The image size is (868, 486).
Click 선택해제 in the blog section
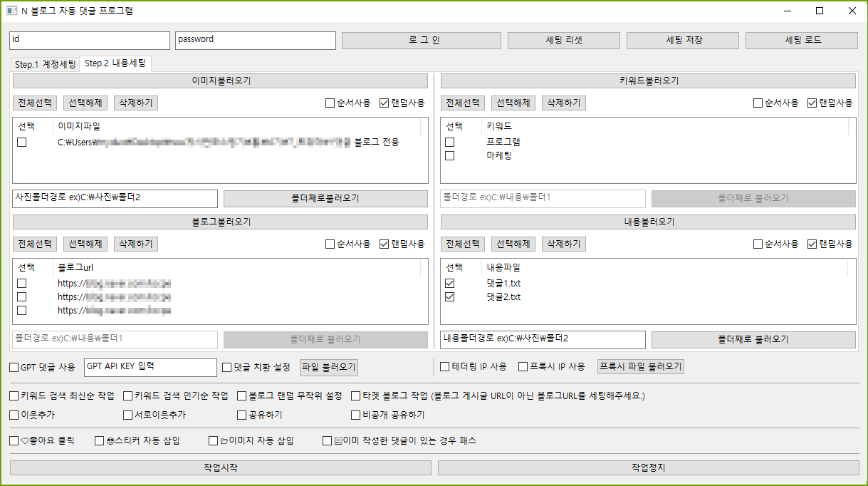[x=85, y=244]
